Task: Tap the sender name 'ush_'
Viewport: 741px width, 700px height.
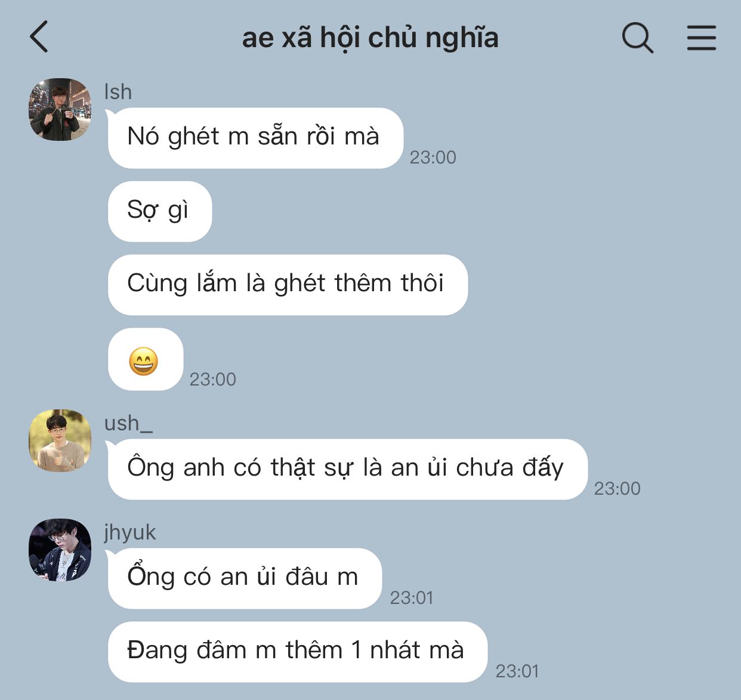Action: pyautogui.click(x=128, y=423)
